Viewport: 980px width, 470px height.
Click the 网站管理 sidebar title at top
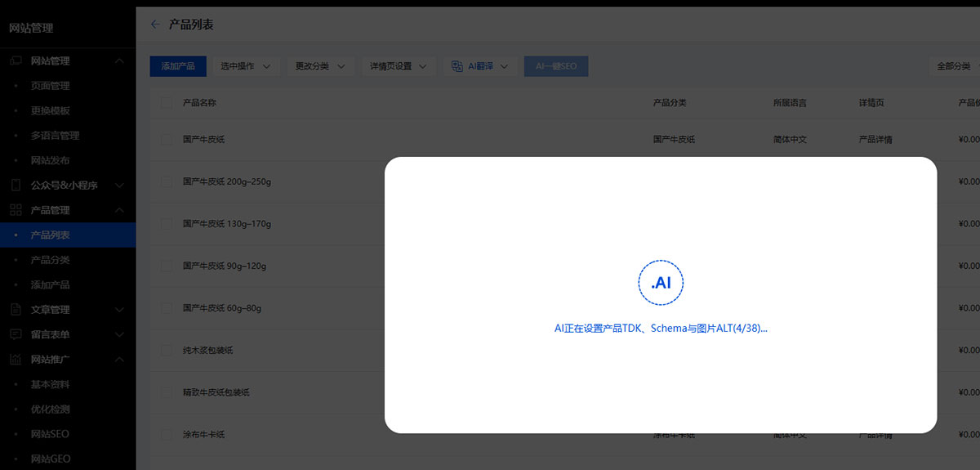point(31,28)
